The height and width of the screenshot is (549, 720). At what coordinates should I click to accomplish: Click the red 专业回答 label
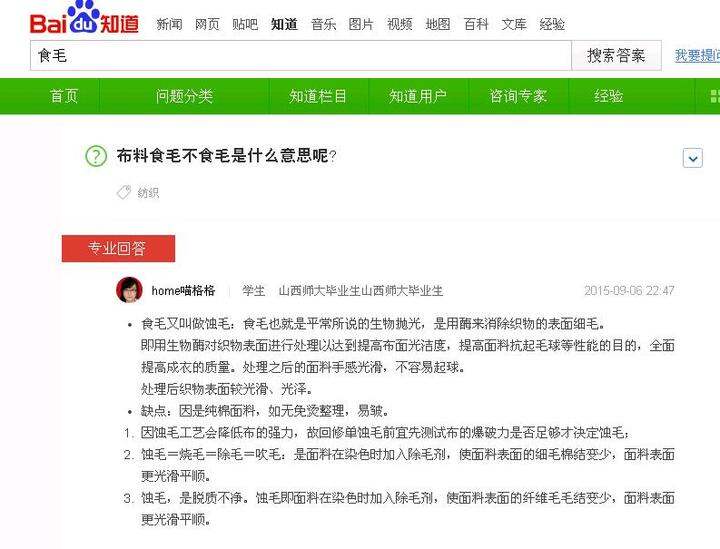[118, 248]
